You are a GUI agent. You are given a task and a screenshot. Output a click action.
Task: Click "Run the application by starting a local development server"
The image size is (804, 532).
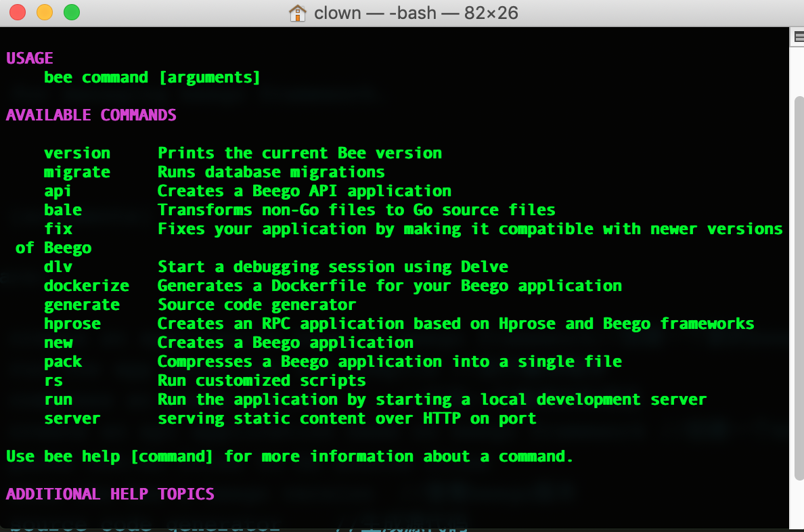click(x=432, y=399)
